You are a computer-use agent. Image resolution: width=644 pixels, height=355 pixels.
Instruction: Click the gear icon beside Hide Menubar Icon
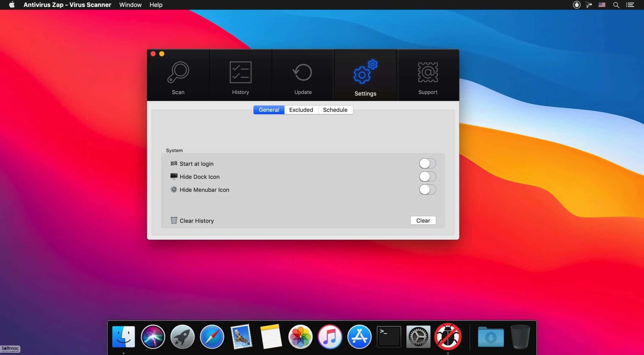[174, 189]
